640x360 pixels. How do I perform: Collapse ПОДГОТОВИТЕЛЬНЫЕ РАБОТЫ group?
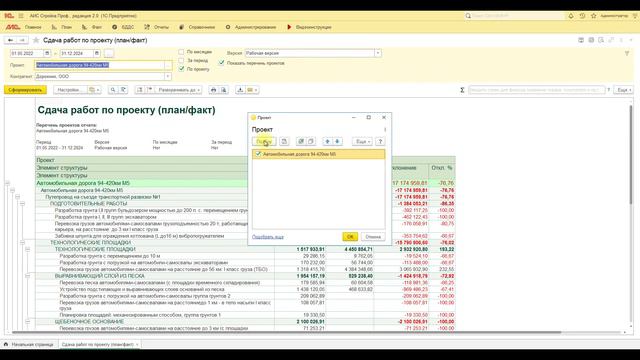22,203
